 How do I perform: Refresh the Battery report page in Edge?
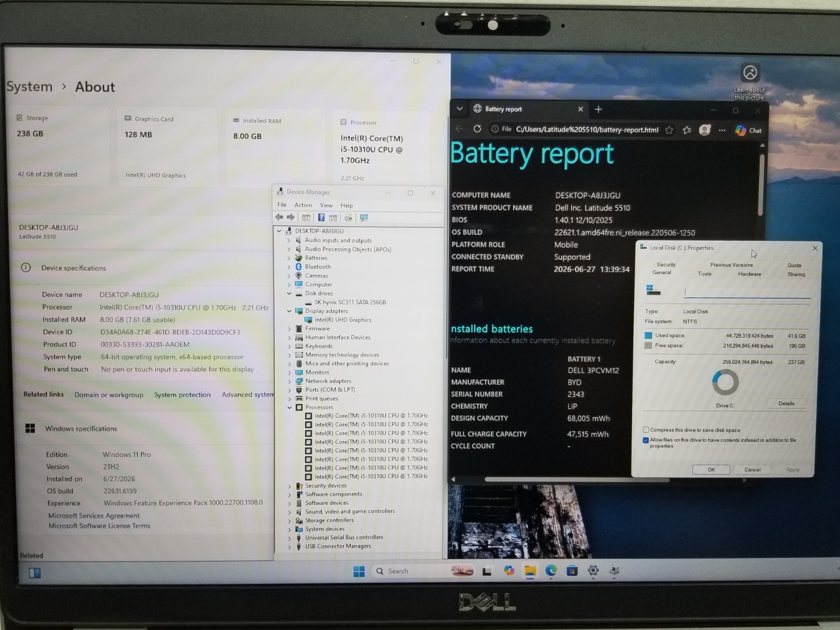click(x=477, y=129)
